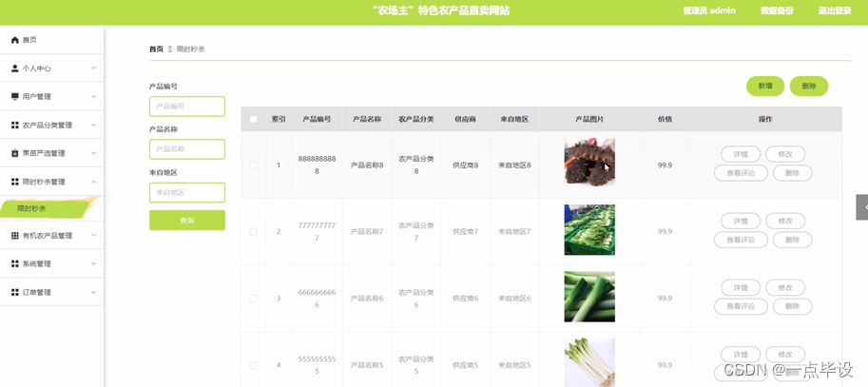Click the 索引 column header
This screenshot has width=868, height=387.
point(279,119)
